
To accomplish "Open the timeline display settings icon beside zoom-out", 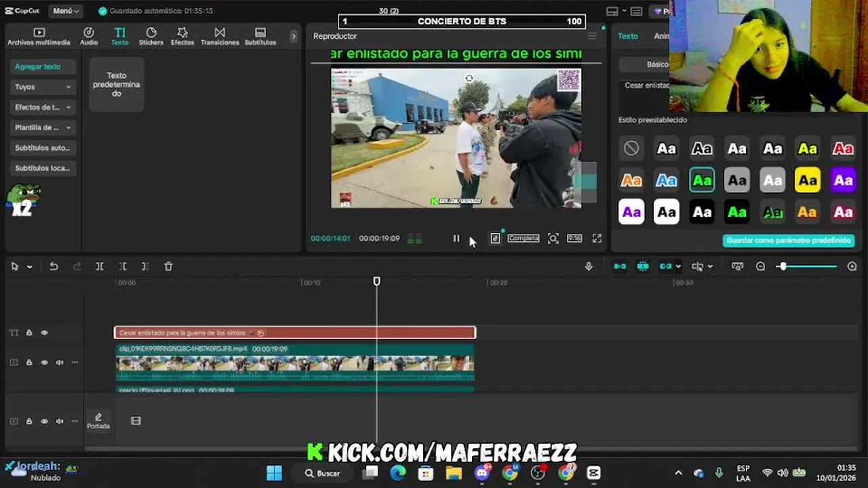I will point(737,266).
